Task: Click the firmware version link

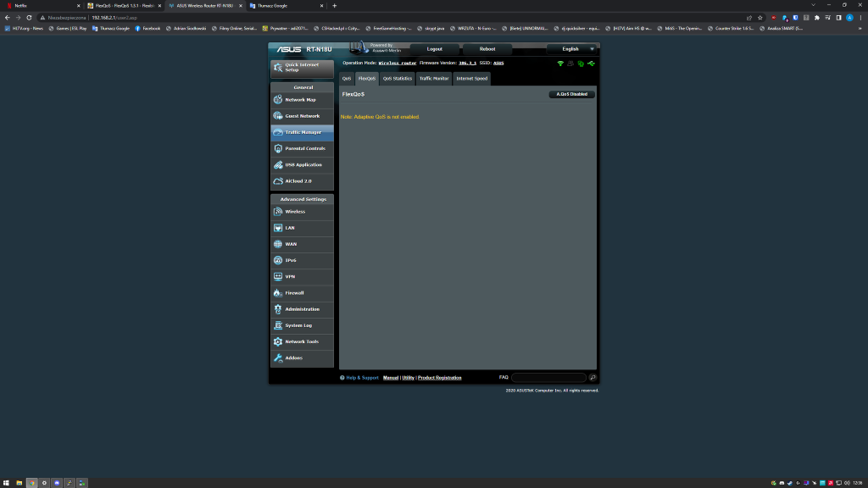Action: [467, 63]
